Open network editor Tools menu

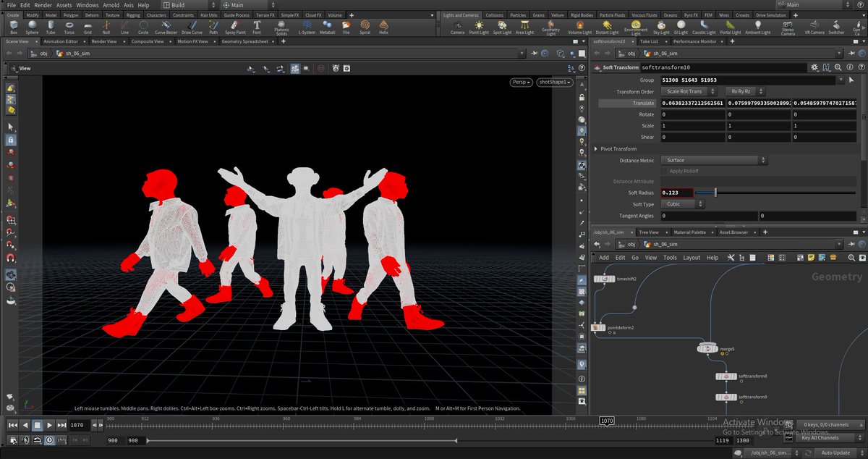[670, 258]
